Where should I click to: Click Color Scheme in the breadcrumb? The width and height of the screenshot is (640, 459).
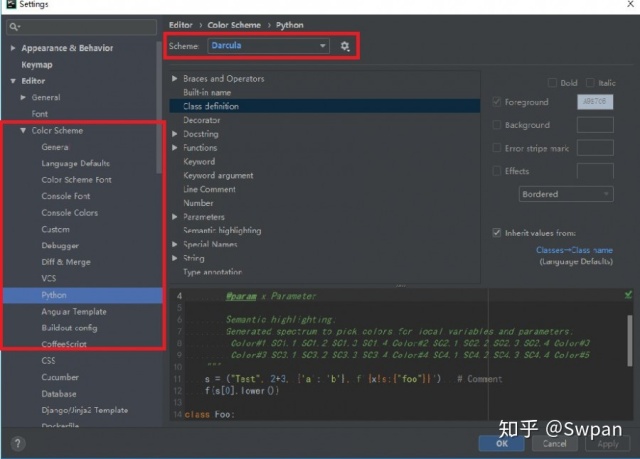(234, 25)
